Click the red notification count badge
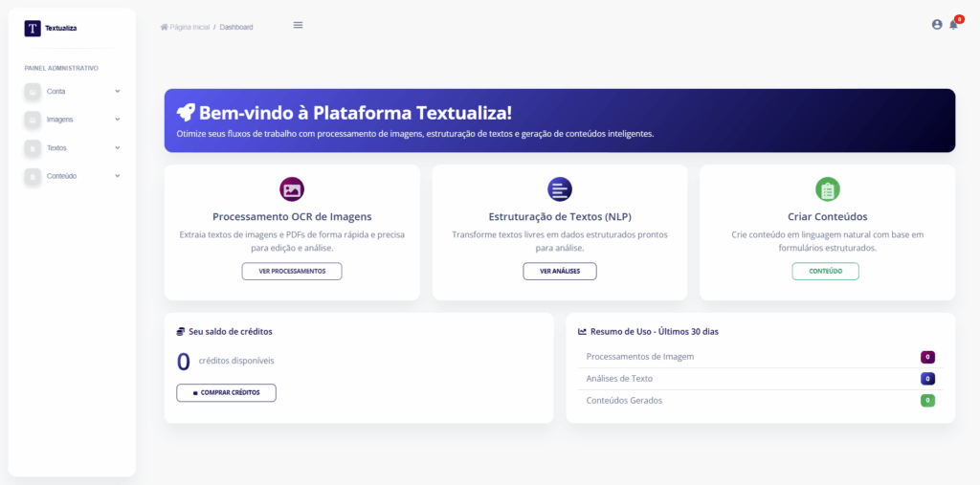 [x=959, y=19]
